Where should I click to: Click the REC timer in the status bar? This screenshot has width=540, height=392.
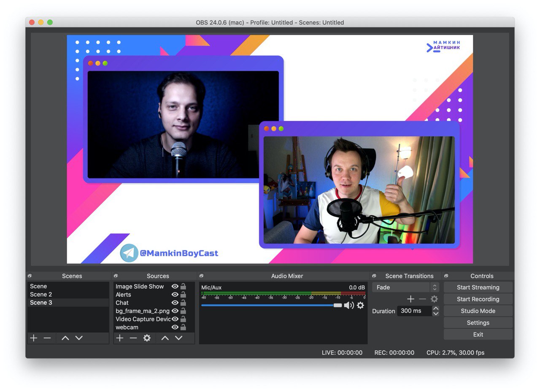pos(394,353)
